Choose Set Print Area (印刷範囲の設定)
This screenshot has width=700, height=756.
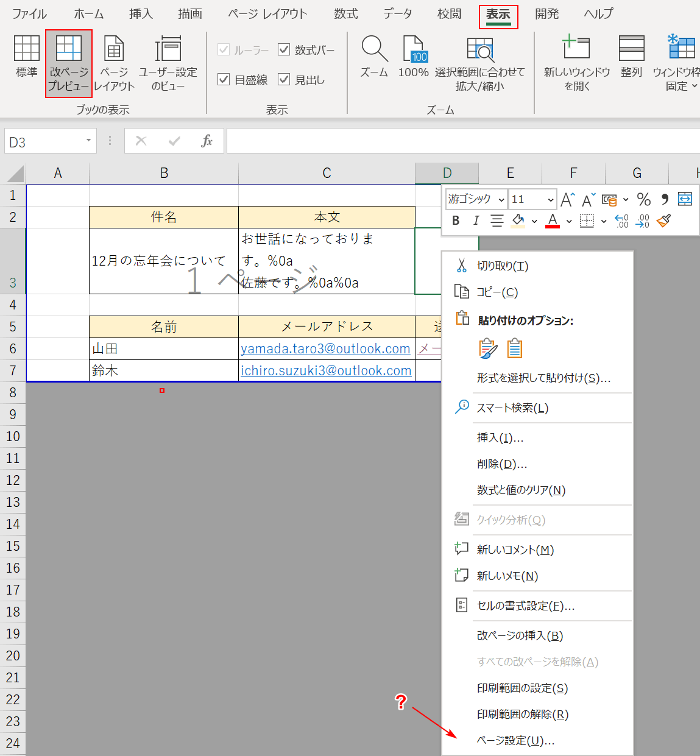pos(537,688)
